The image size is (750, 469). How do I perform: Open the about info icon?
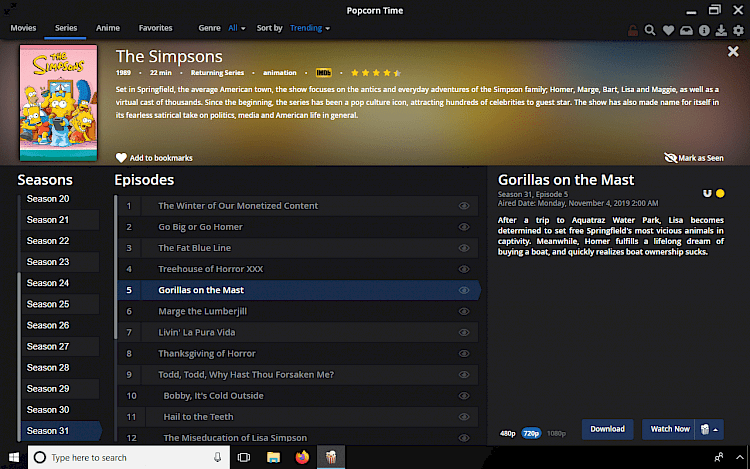tap(704, 31)
